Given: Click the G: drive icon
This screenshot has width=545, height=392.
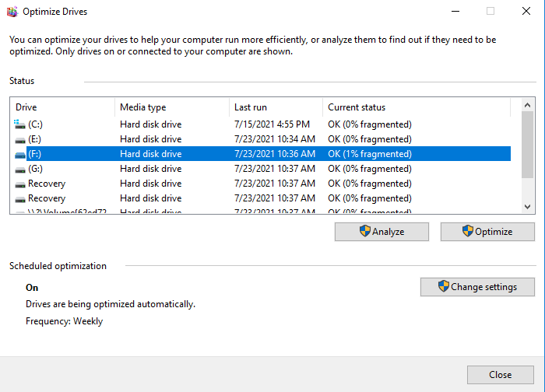Looking at the screenshot, I should 20,169.
